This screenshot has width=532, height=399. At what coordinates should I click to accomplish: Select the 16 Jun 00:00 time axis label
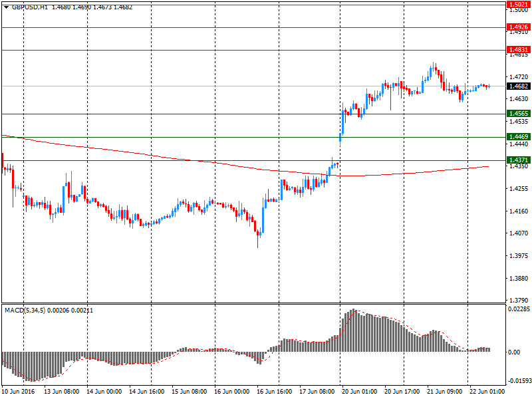click(x=231, y=391)
